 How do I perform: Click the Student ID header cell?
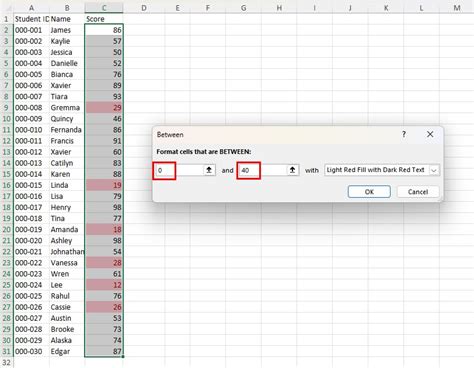click(x=31, y=19)
